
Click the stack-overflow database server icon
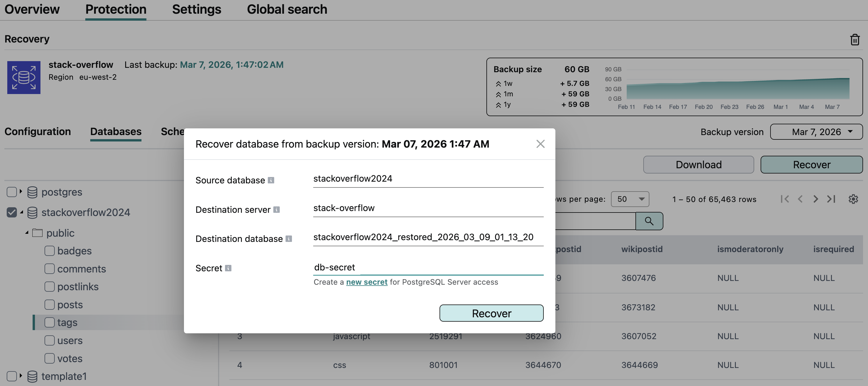24,77
